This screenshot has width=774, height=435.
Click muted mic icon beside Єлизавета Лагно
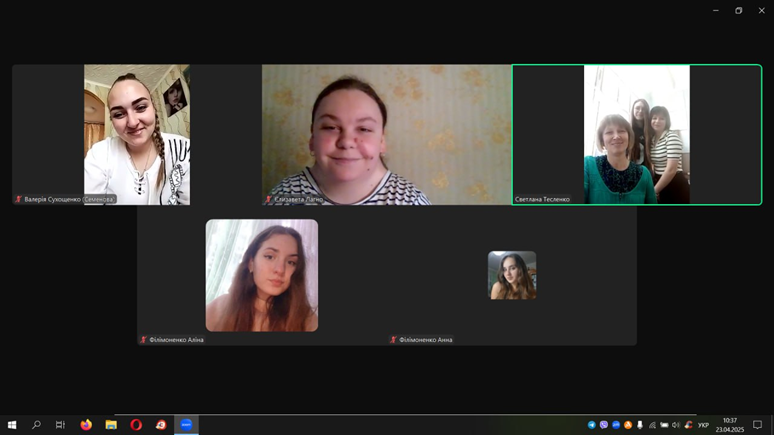[x=269, y=199]
